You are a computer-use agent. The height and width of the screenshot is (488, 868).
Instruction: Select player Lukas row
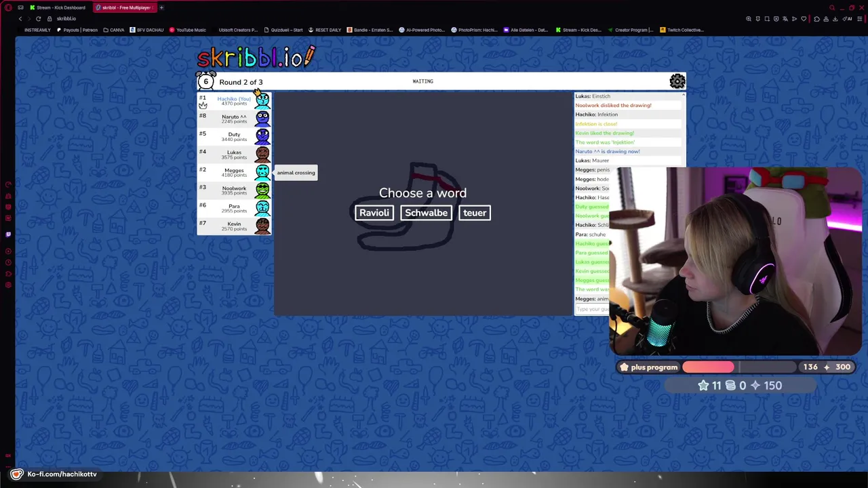(234, 155)
